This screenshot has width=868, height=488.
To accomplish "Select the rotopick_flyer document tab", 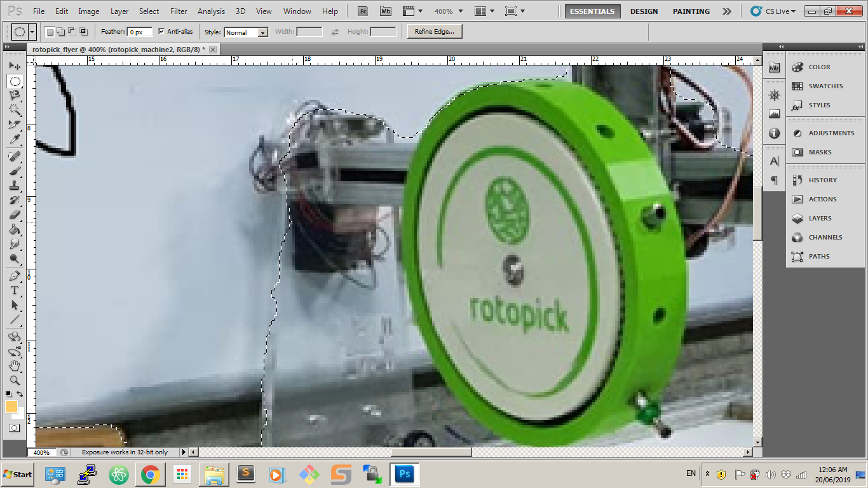I will [x=118, y=49].
